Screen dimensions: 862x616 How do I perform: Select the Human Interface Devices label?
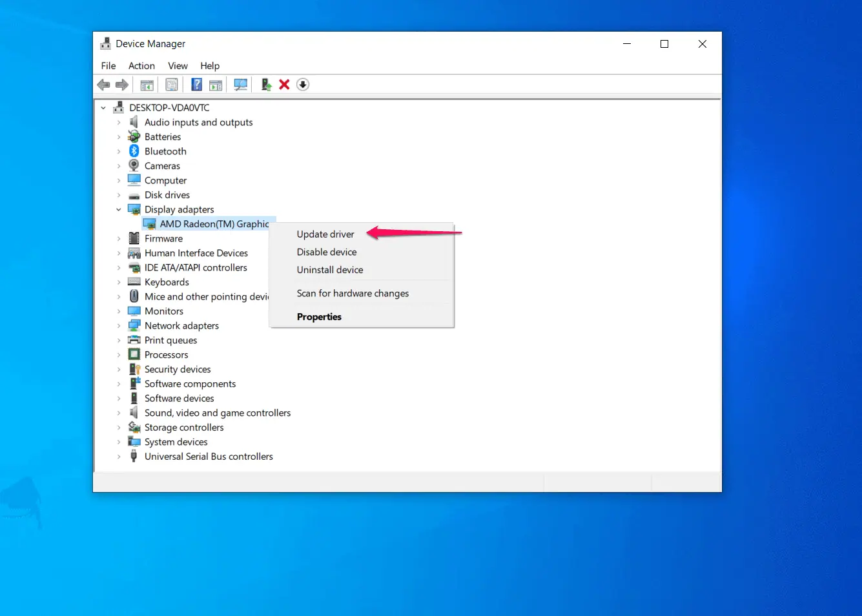click(x=196, y=253)
